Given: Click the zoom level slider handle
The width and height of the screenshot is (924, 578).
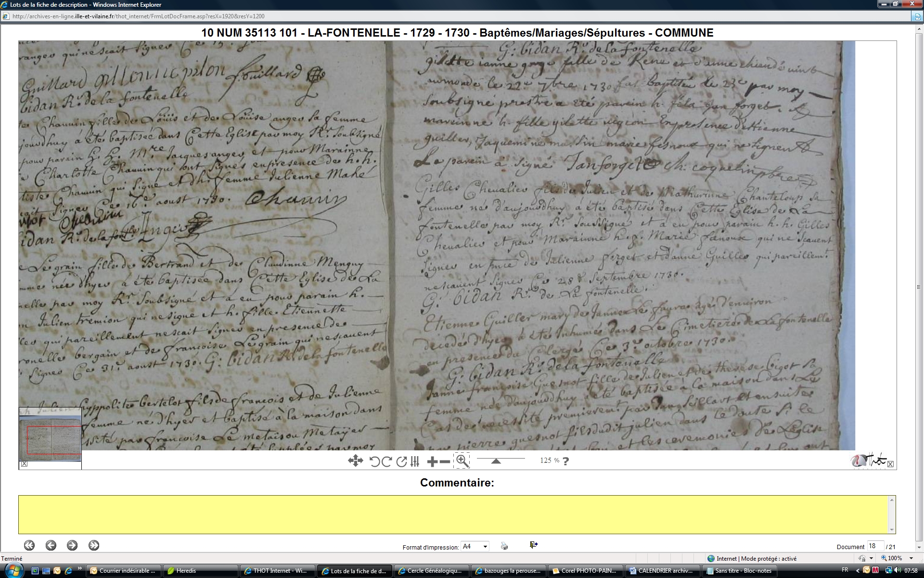Looking at the screenshot, I should tap(496, 461).
